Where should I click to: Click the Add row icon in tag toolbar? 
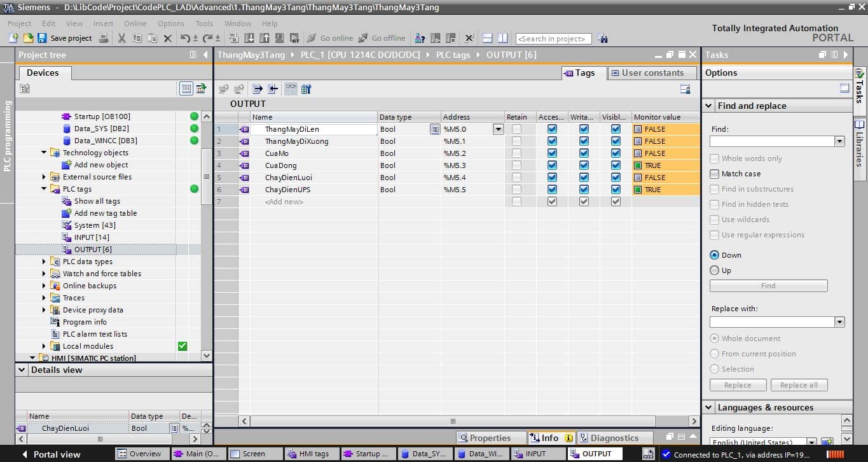239,89
